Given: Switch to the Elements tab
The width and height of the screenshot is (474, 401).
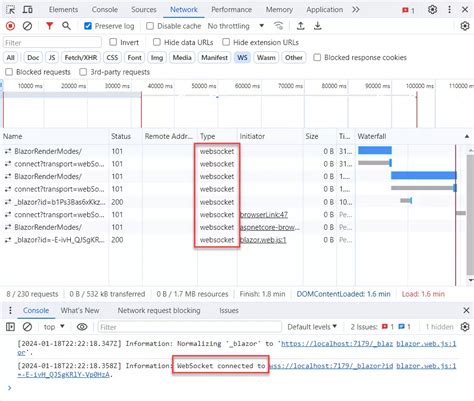Looking at the screenshot, I should (x=63, y=10).
